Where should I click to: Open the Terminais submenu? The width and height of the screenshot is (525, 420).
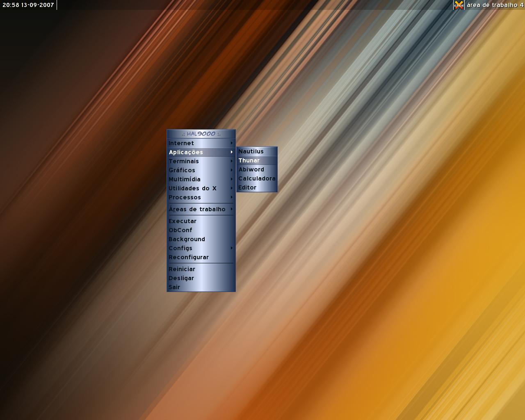(x=201, y=161)
